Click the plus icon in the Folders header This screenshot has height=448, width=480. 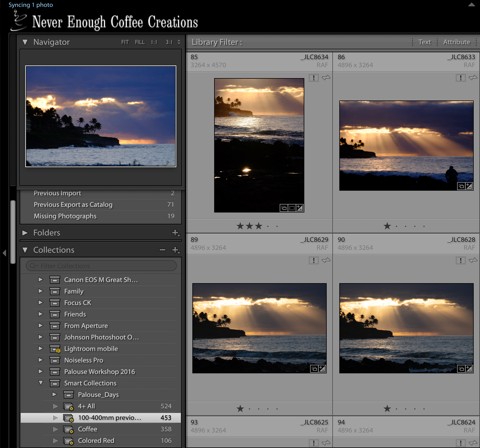pos(175,233)
